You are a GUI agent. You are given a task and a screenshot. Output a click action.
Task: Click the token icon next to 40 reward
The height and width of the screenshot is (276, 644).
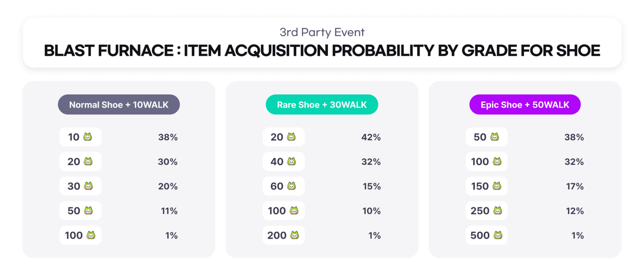[x=291, y=161]
